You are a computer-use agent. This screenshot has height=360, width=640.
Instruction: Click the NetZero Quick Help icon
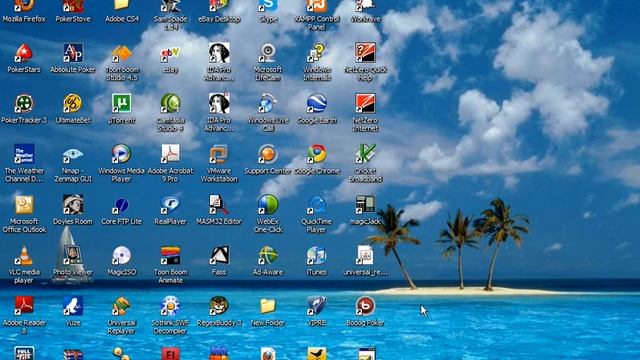[365, 53]
